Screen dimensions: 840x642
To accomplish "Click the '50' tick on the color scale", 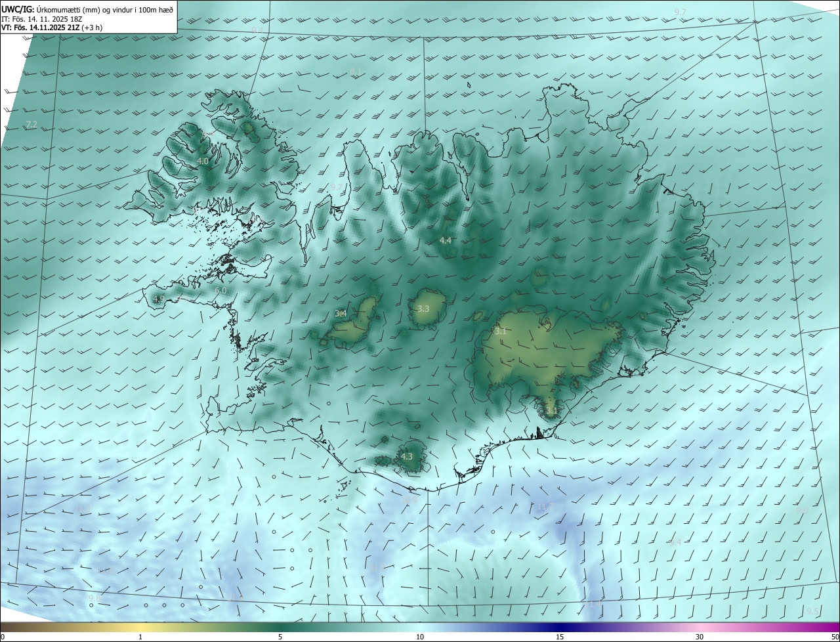I will tap(835, 637).
